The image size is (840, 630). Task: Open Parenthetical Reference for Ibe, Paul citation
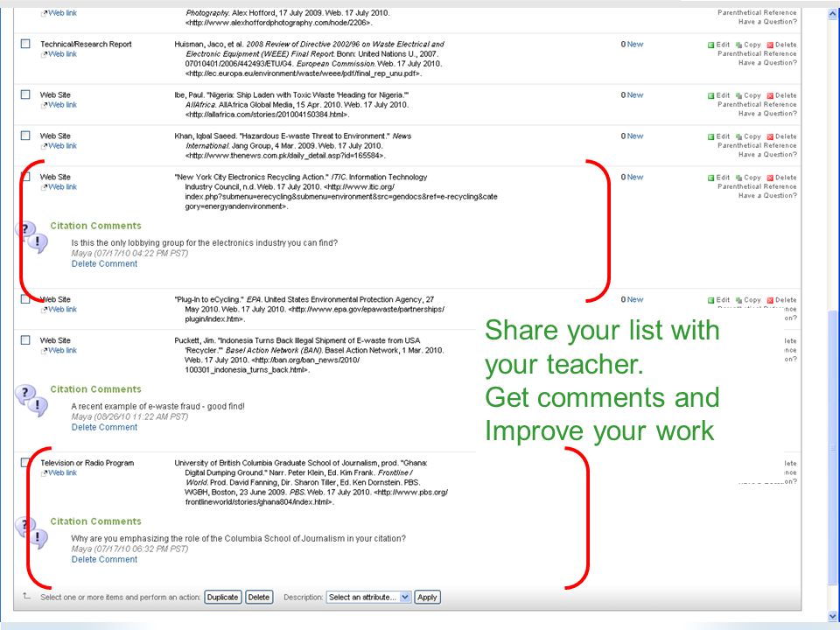pos(757,104)
